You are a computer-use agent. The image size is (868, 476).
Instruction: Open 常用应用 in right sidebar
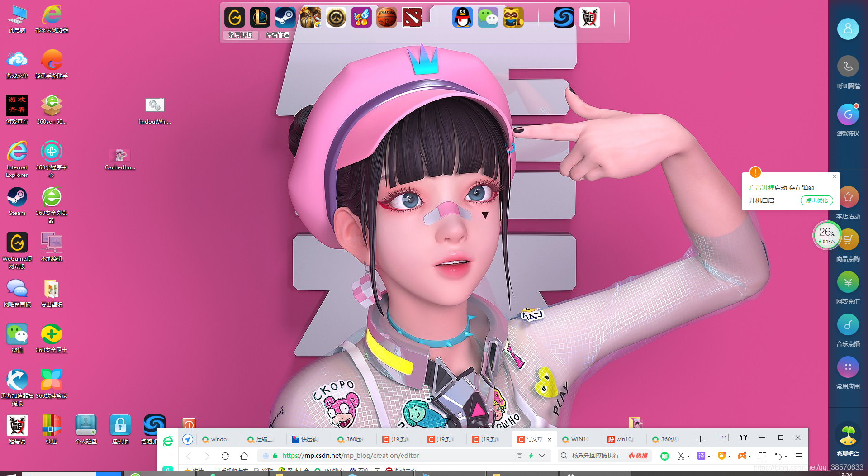click(x=848, y=373)
